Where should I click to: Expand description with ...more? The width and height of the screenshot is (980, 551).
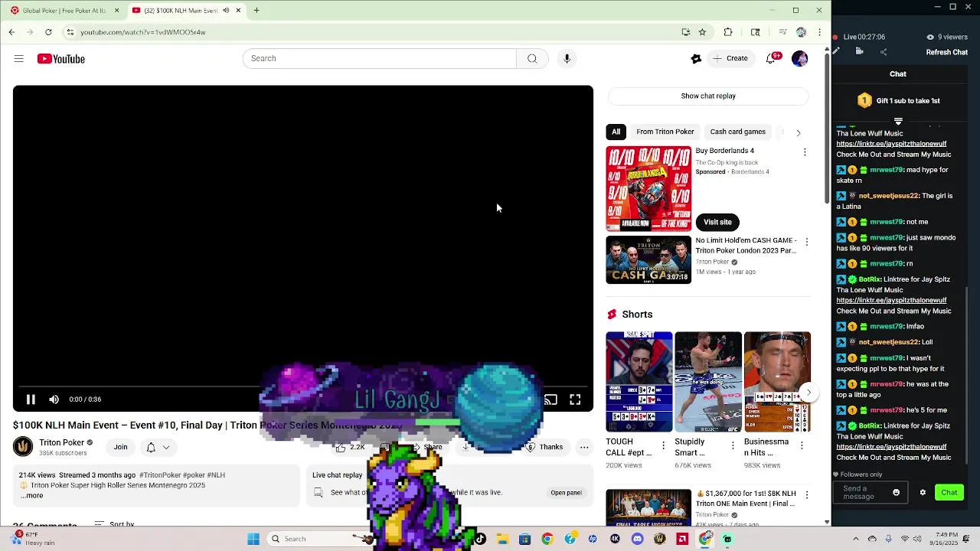31,496
